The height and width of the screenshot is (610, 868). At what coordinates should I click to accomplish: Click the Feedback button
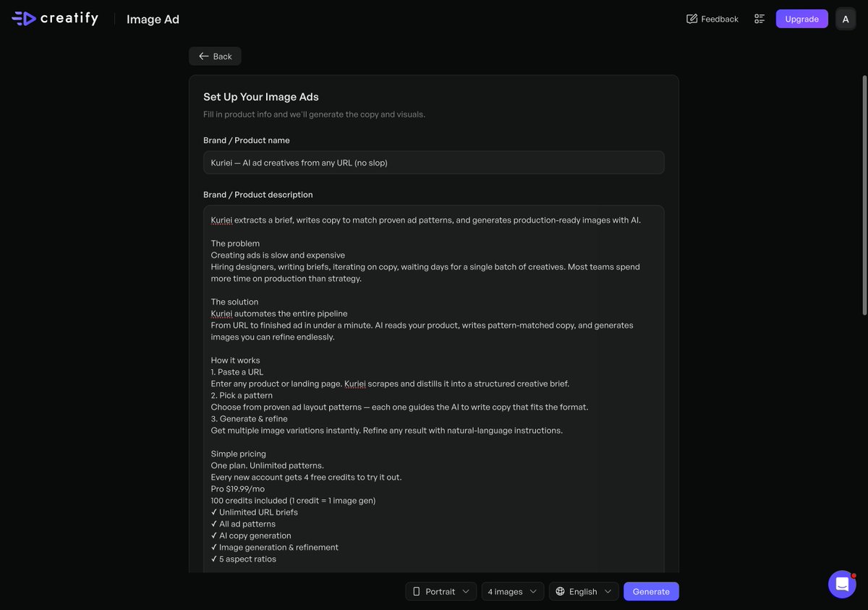pyautogui.click(x=712, y=19)
